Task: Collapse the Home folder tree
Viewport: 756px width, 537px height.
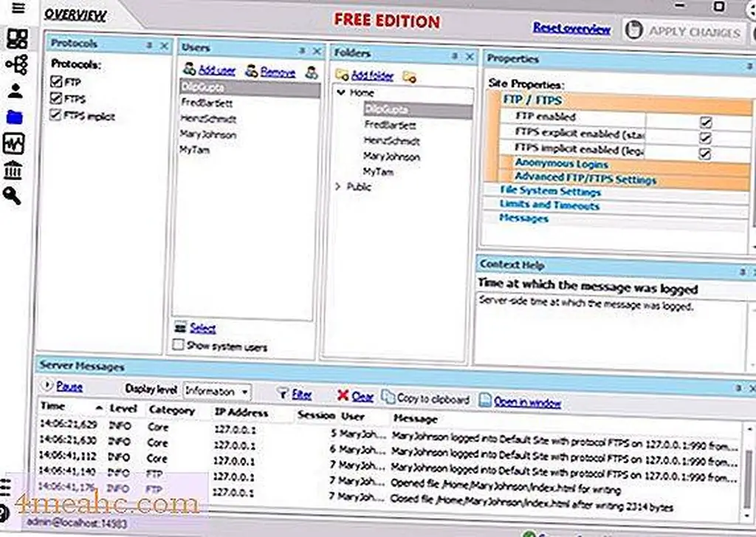Action: click(x=340, y=94)
